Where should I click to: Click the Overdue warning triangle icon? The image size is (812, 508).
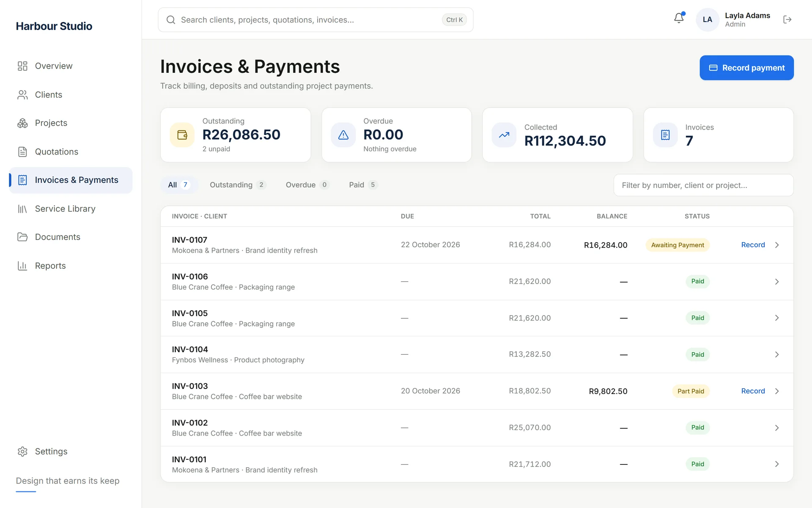343,135
